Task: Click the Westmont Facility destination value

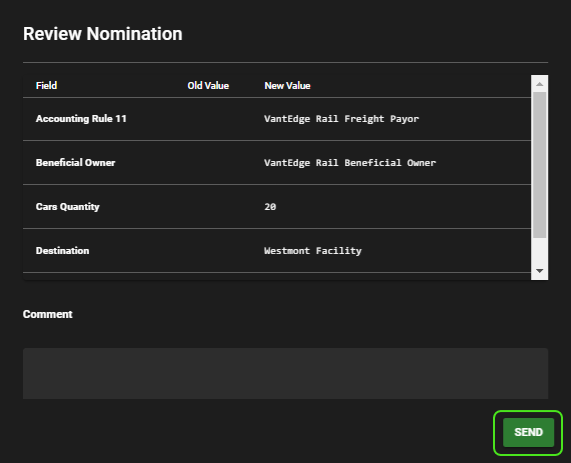Action: 312,251
